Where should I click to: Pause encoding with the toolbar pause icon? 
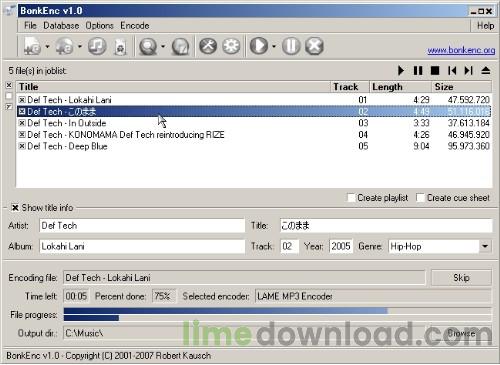pyautogui.click(x=291, y=46)
